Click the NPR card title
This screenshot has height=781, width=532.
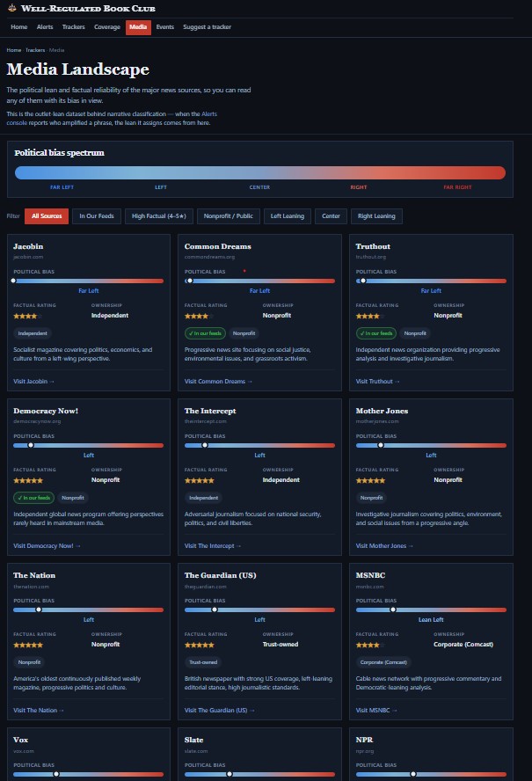click(365, 740)
